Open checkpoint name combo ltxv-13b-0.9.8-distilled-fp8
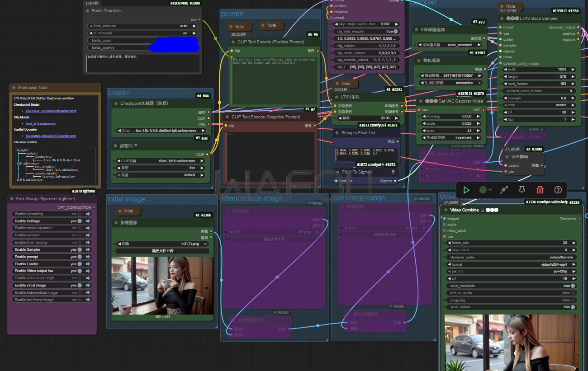Screen dimensions: 588x371 tap(161, 131)
